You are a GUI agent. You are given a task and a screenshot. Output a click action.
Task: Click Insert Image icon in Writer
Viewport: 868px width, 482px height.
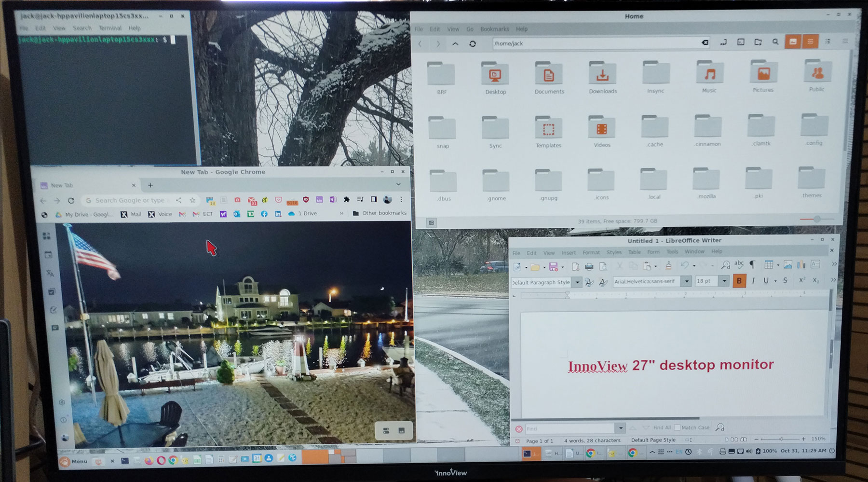click(788, 264)
